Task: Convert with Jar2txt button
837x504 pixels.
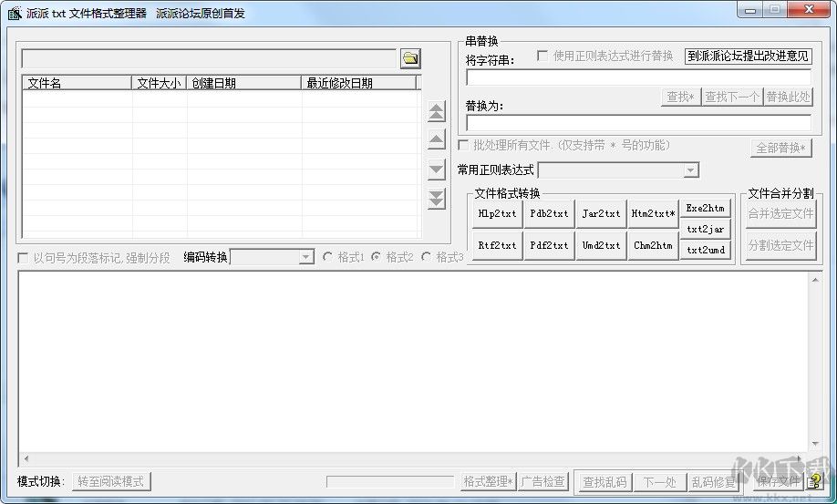Action: 601,214
